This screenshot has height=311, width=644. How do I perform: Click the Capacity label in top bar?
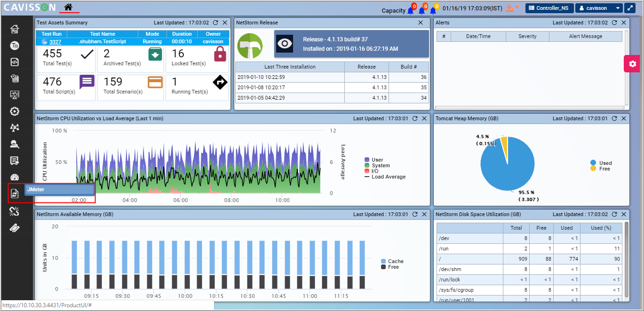click(393, 10)
